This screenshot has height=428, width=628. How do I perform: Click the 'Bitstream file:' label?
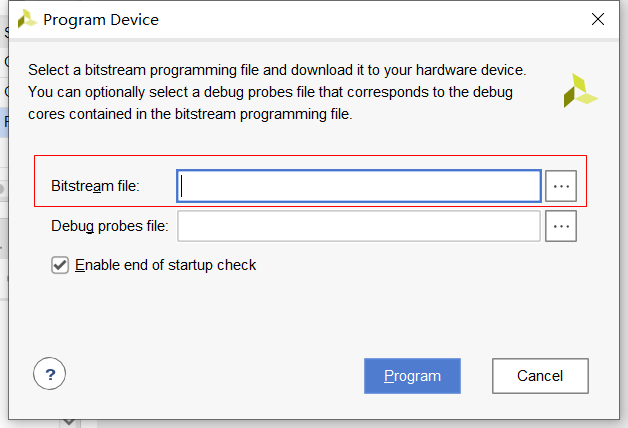96,186
